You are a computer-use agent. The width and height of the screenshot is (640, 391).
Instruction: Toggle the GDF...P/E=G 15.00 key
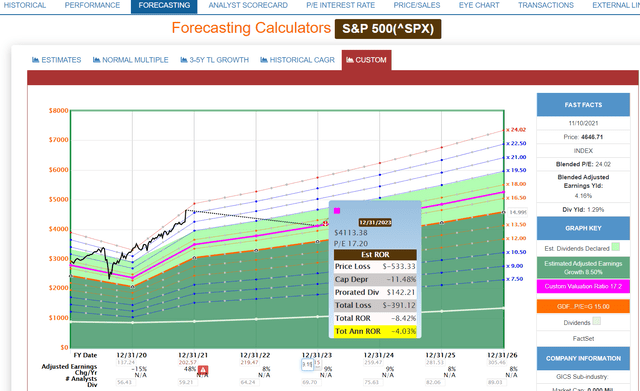pos(583,307)
